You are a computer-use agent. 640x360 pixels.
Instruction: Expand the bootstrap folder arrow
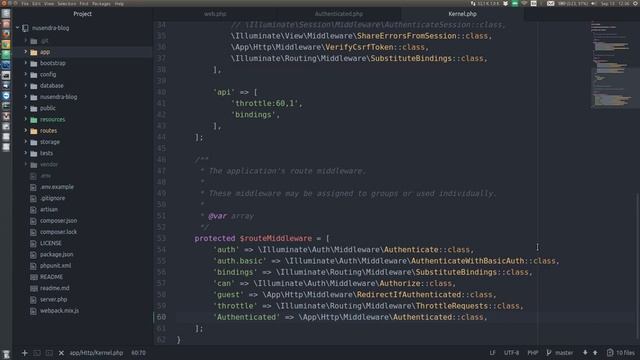point(26,63)
